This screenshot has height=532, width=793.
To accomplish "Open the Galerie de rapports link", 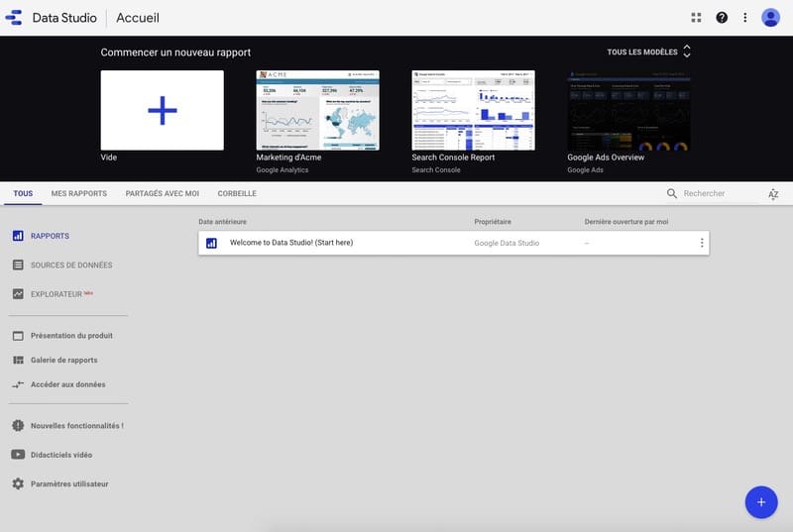I will pyautogui.click(x=63, y=361).
